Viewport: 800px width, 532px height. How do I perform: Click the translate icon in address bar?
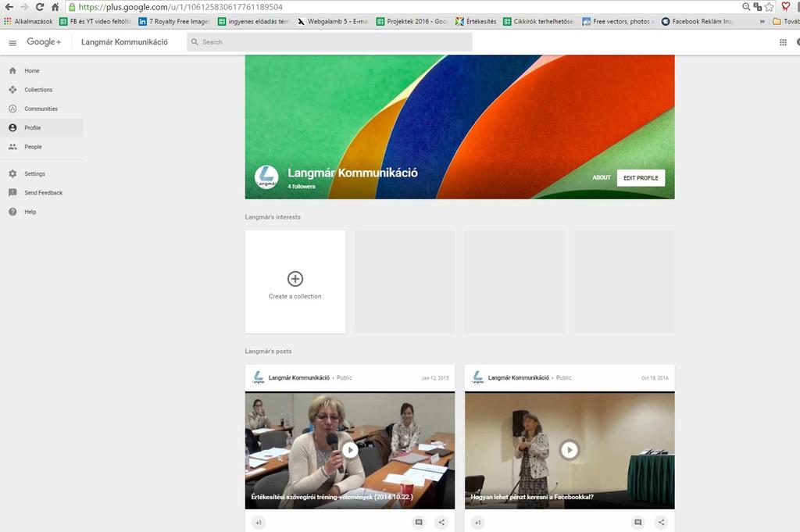tap(758, 7)
